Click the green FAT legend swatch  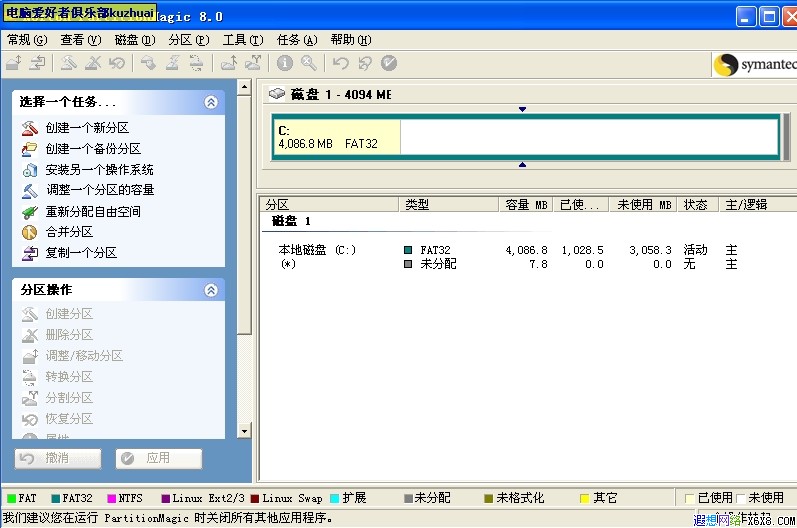click(11, 498)
